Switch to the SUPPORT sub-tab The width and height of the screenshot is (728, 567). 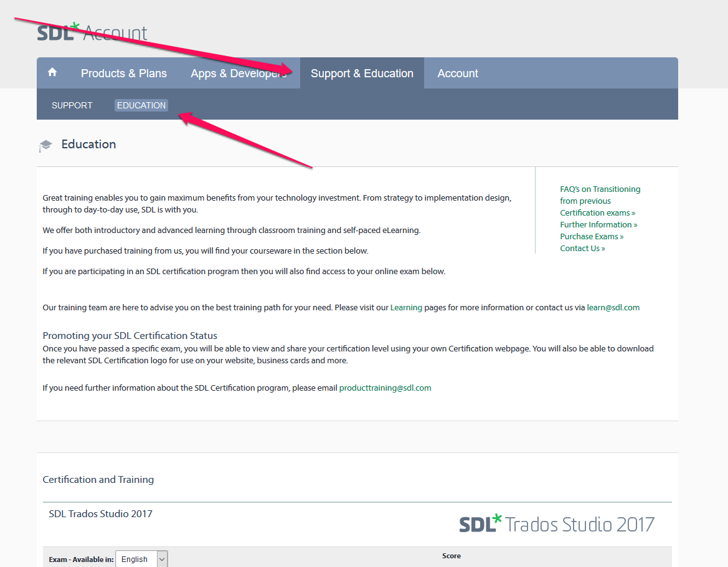[x=72, y=105]
